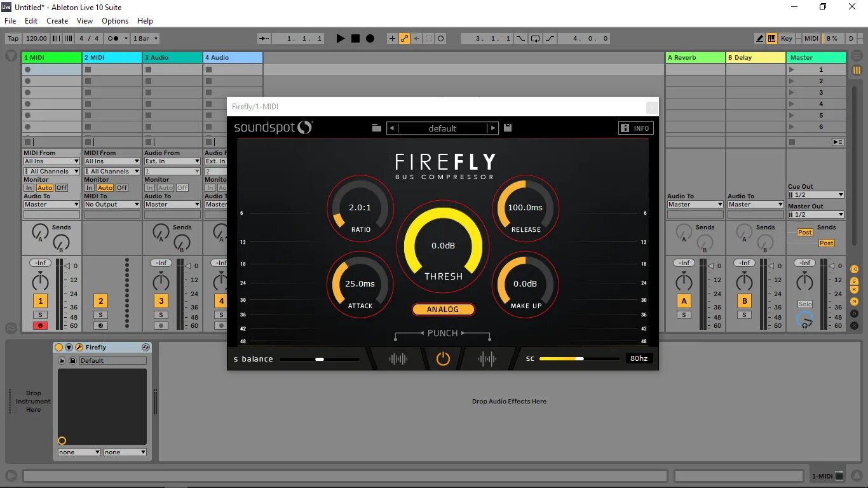Open Audio To Master dropdown on A Reverb
Image resolution: width=868 pixels, height=488 pixels.
pos(695,205)
